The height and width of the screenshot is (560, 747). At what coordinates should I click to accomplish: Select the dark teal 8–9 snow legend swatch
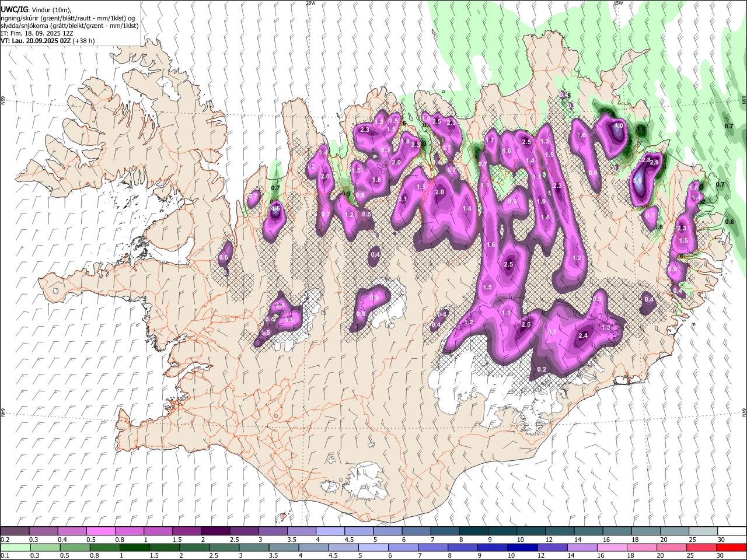(x=473, y=531)
